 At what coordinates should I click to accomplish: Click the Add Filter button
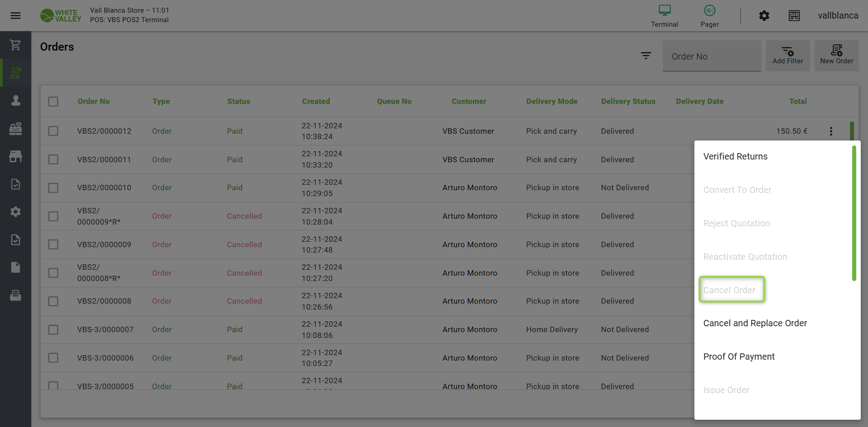tap(788, 56)
